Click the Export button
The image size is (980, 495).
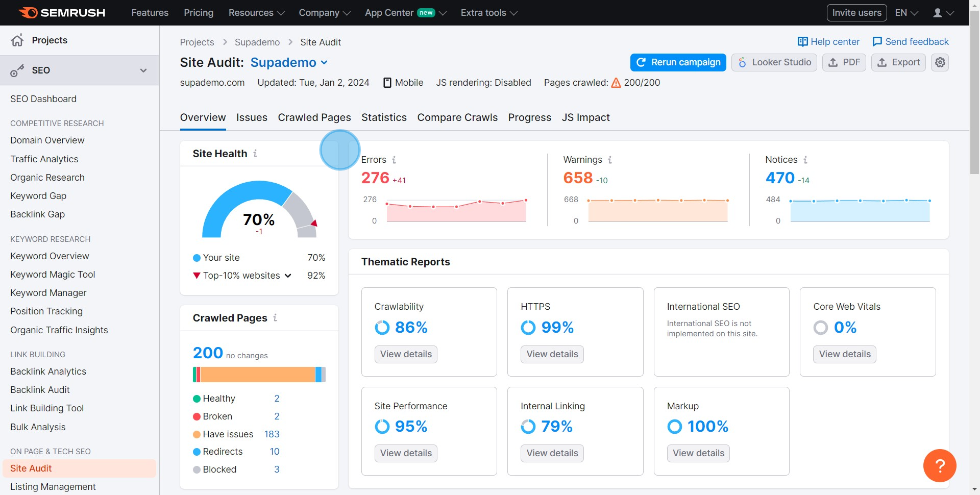click(x=898, y=62)
